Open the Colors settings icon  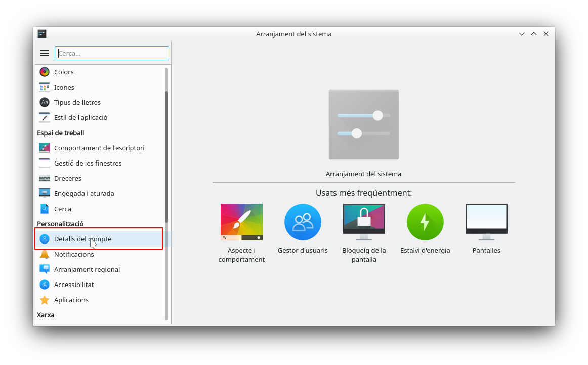click(x=45, y=72)
